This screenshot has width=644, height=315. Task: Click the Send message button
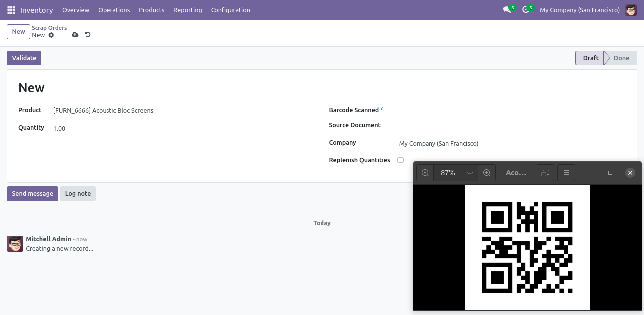click(32, 193)
